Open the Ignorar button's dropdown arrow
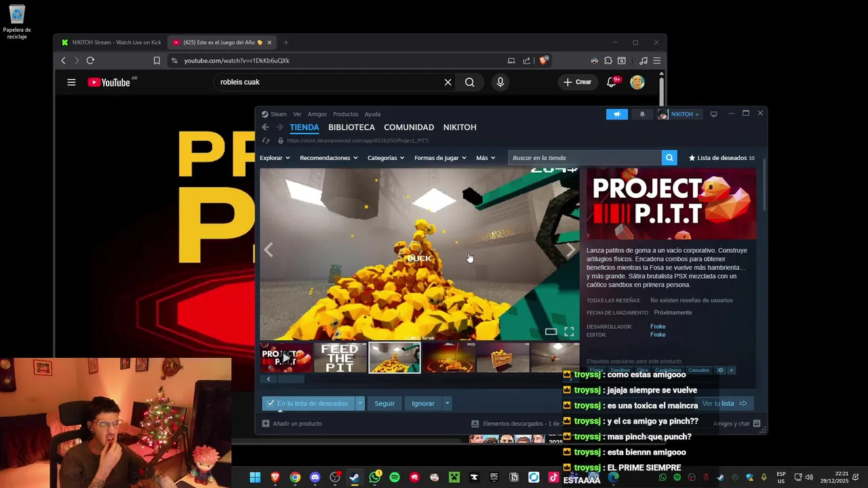The height and width of the screenshot is (488, 868). [x=447, y=403]
